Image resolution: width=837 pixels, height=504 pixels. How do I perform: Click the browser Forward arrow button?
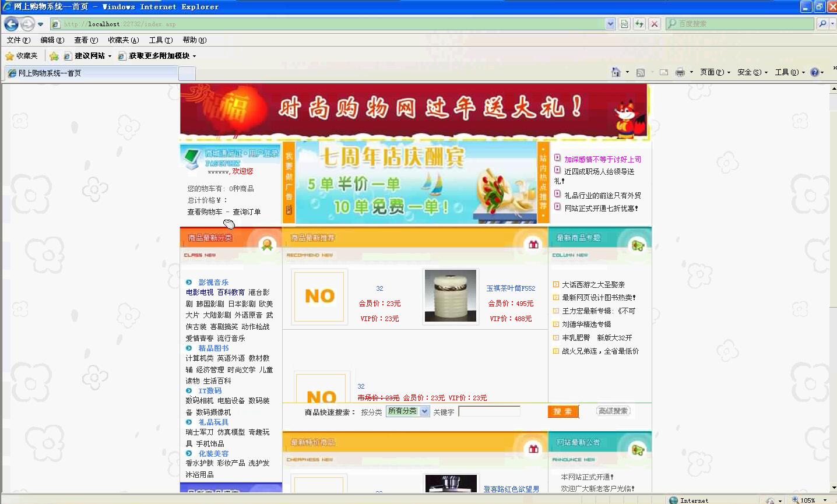click(27, 24)
